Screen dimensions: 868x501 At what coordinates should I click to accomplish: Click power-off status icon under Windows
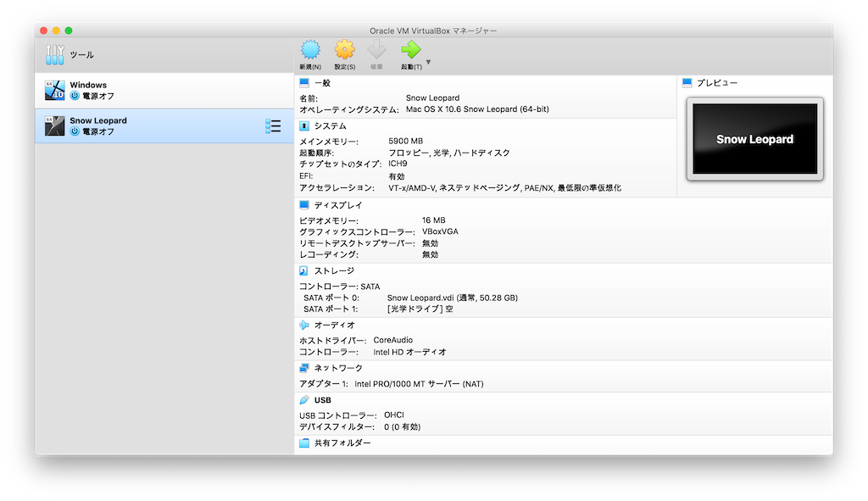click(75, 96)
